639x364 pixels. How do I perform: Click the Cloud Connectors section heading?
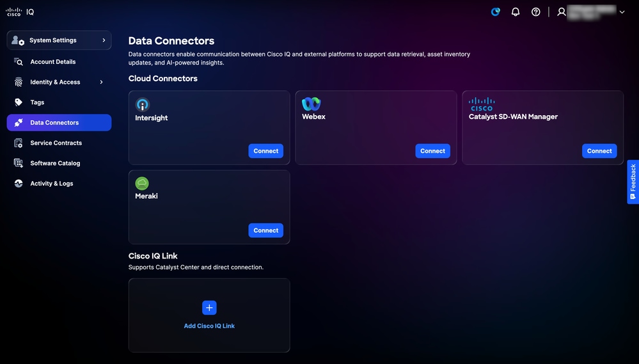(x=163, y=78)
